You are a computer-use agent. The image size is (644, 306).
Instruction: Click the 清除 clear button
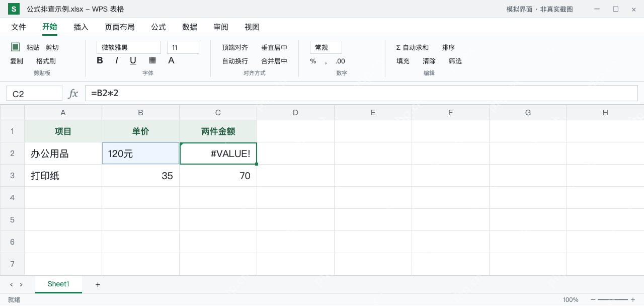click(x=429, y=61)
